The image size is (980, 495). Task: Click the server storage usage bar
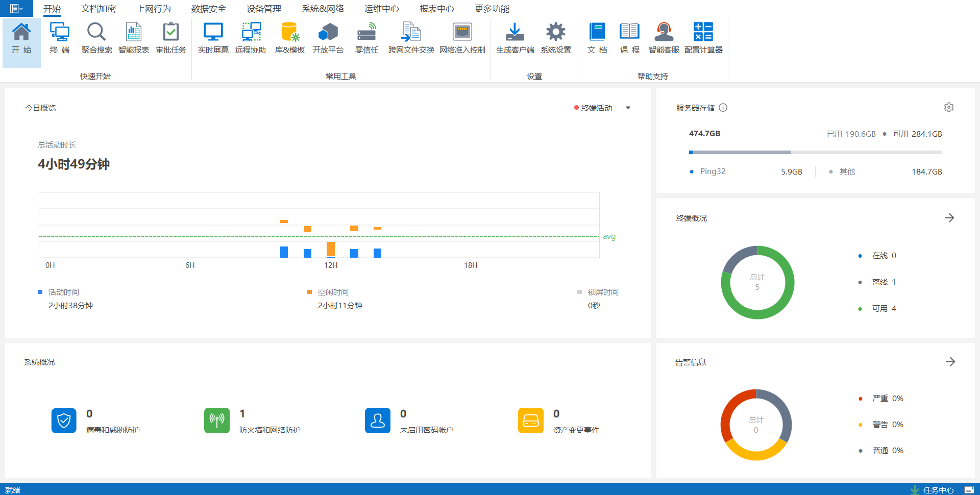[815, 152]
